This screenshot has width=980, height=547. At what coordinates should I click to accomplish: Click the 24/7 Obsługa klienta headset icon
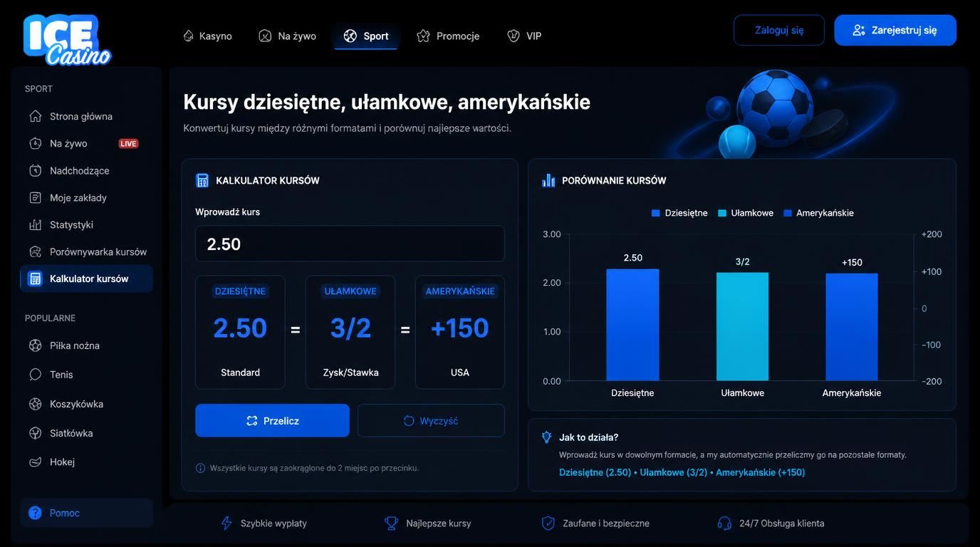point(724,523)
